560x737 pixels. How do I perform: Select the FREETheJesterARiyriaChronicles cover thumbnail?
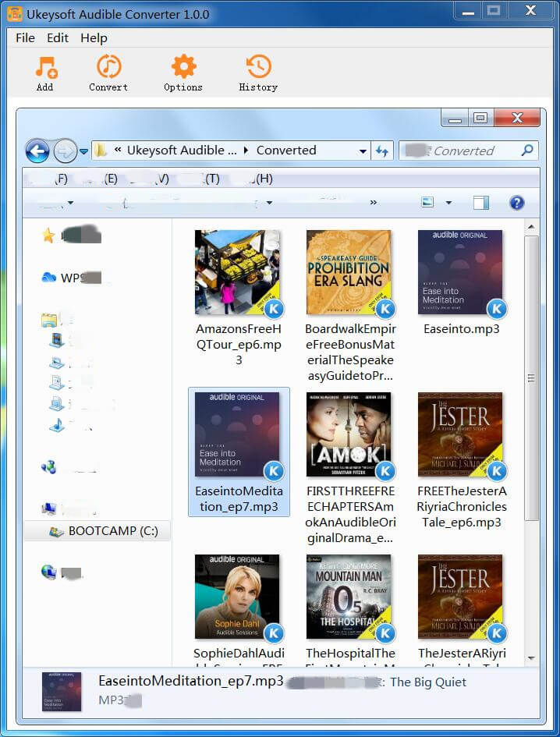click(460, 434)
